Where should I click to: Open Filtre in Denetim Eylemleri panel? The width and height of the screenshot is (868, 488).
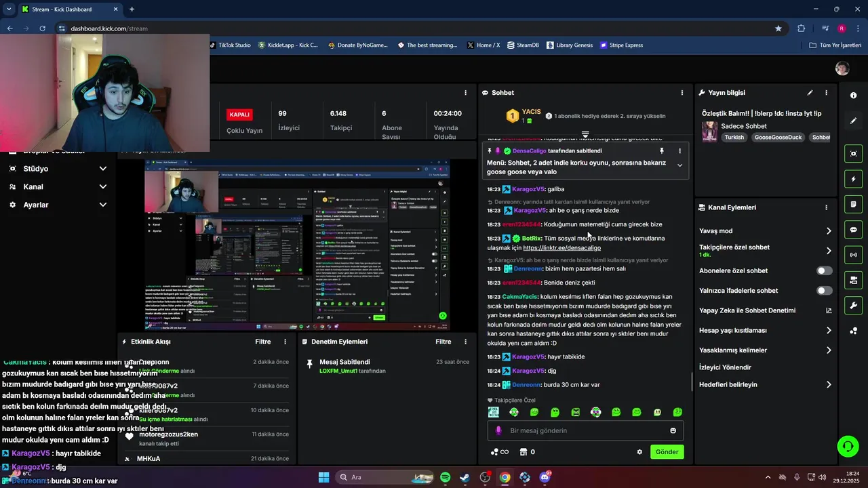[443, 342]
